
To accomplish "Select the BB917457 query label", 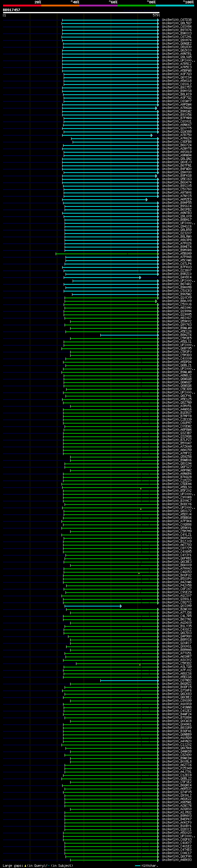I will 11,10.
